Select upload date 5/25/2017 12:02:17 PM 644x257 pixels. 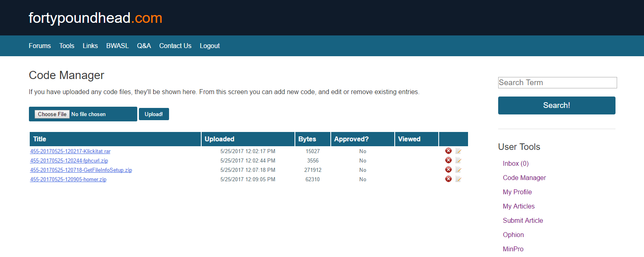[248, 151]
